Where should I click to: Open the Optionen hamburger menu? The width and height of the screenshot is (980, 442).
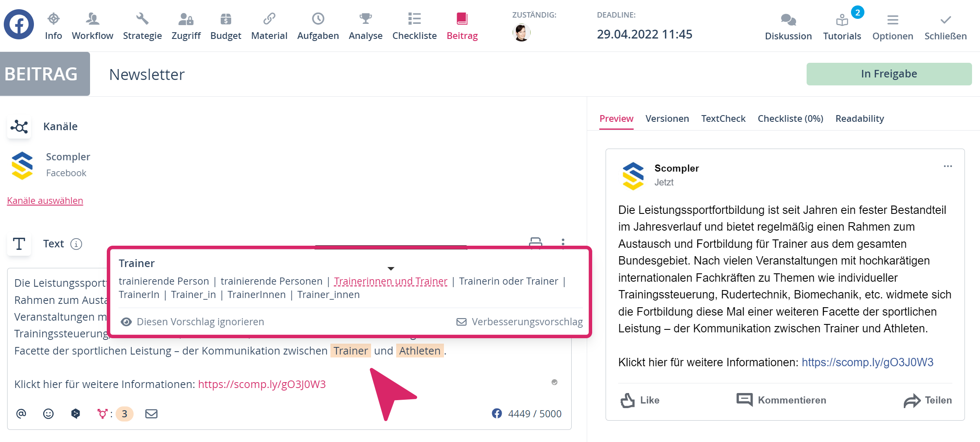coord(892,20)
